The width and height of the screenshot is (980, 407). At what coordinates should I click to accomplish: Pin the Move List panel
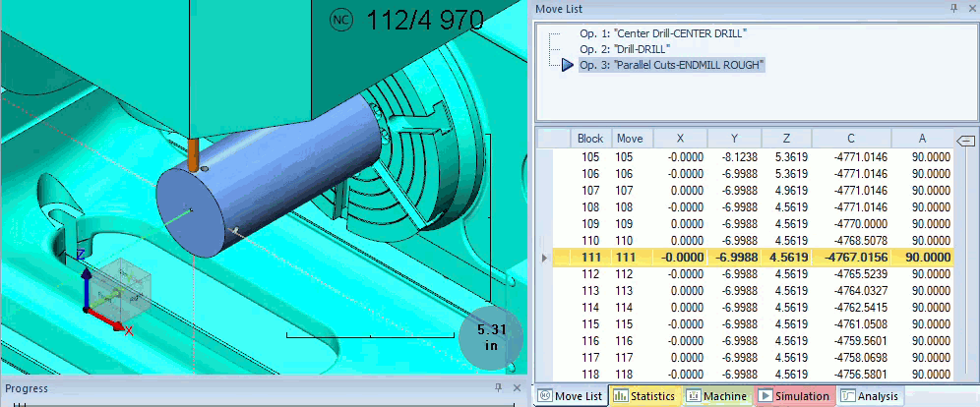[953, 8]
